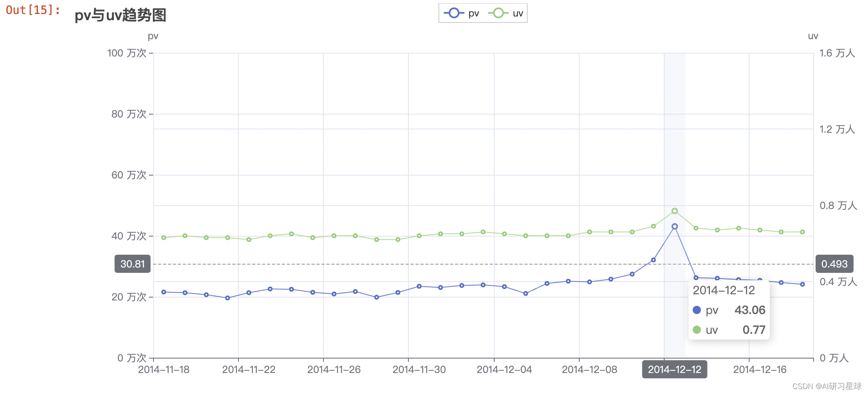
Task: Click the tooltip pv value 43.06
Action: (750, 310)
